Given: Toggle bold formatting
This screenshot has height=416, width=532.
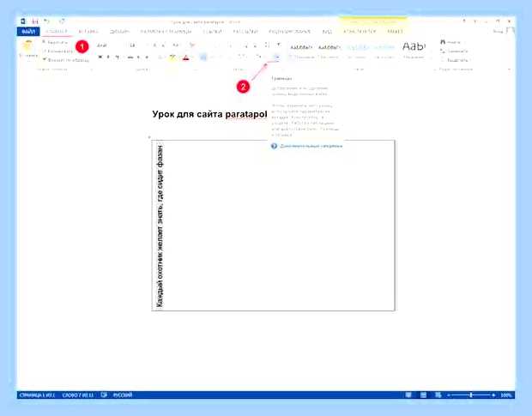Looking at the screenshot, I should point(100,57).
